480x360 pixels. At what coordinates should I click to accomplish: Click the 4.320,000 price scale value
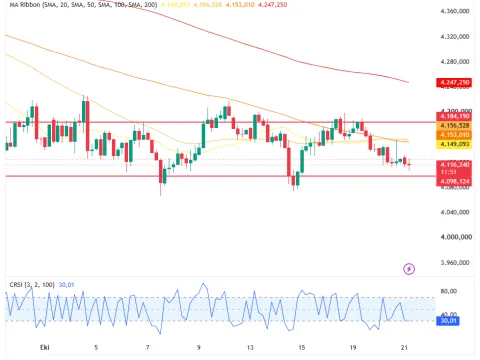(455, 36)
